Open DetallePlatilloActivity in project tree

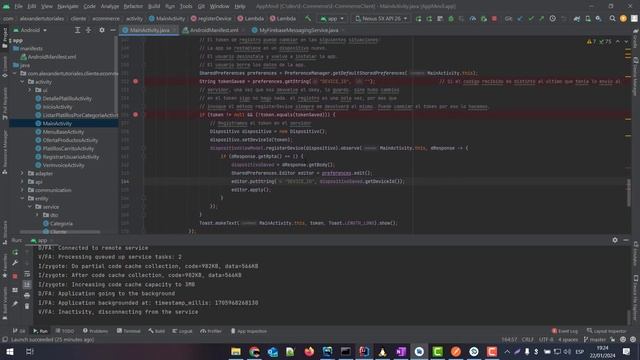(67, 98)
